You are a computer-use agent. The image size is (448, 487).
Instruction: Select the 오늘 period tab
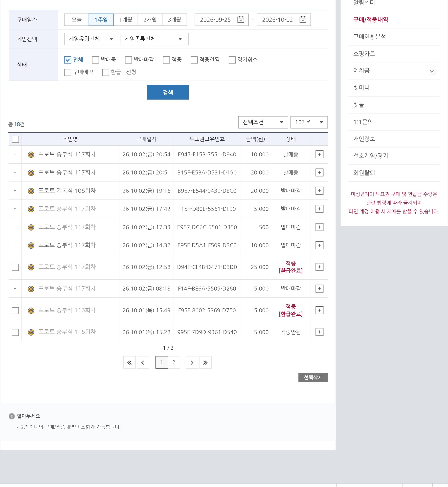(x=76, y=20)
